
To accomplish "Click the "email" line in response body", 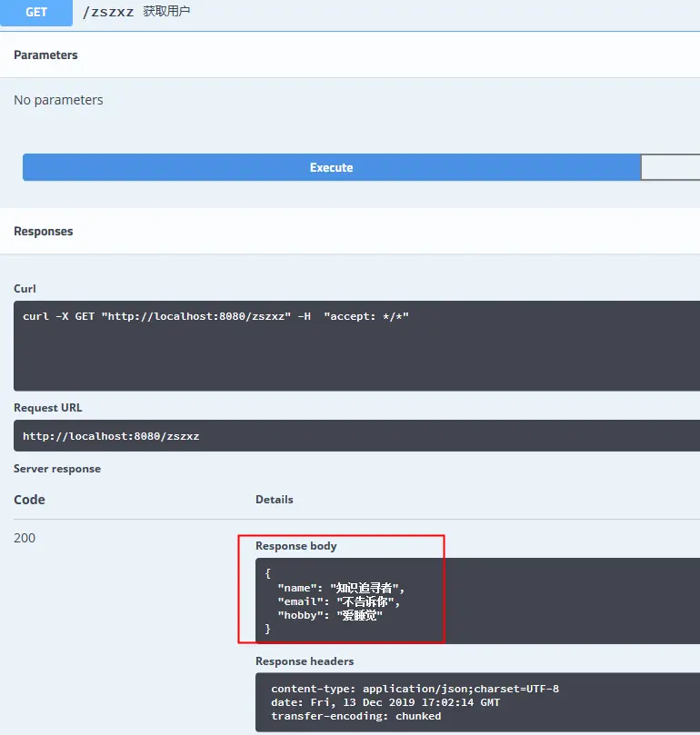I will [339, 601].
